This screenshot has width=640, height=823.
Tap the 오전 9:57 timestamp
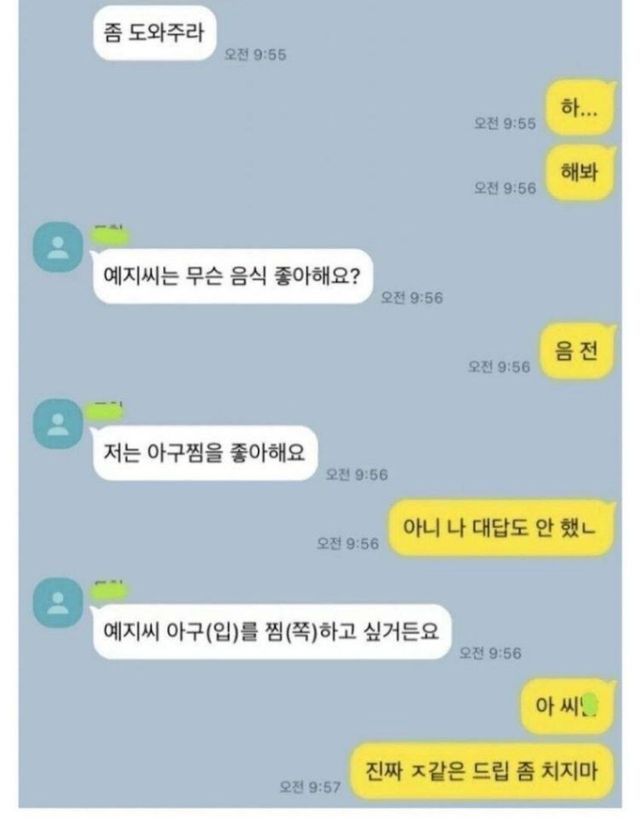310,787
